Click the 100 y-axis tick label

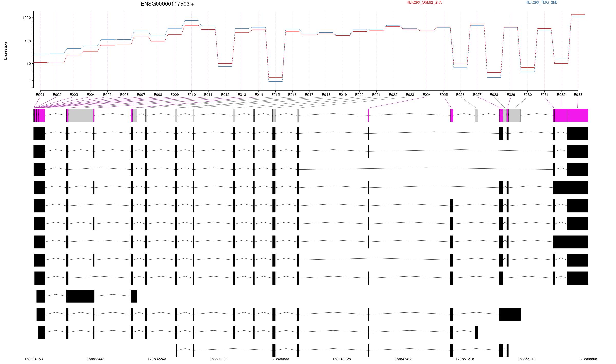[28, 41]
